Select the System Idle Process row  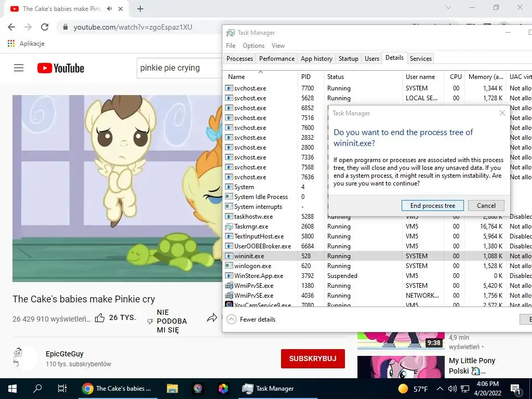[261, 197]
